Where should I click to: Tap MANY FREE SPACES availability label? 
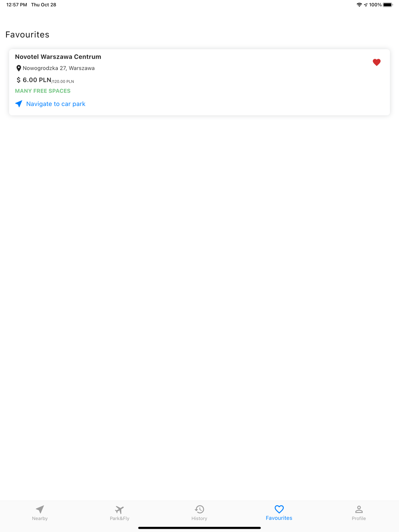click(43, 91)
